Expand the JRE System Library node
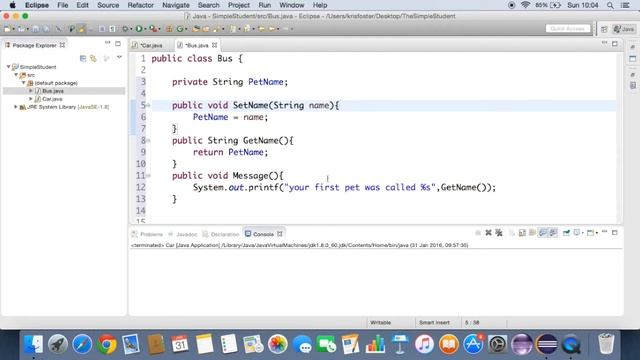Screen dimensions: 640x360 click(x=16, y=107)
